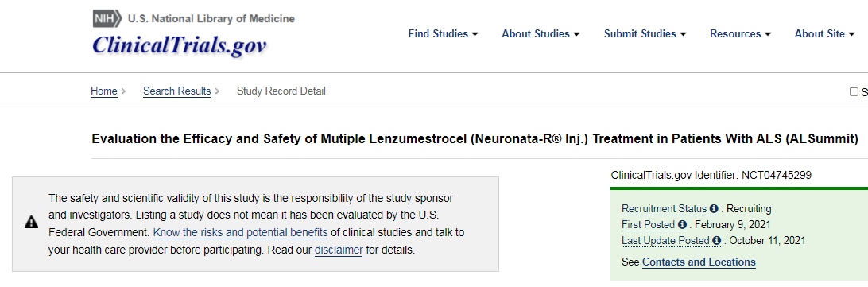Image resolution: width=868 pixels, height=287 pixels.
Task: Open the ClinicalTrials.gov home logo
Action: tap(180, 45)
